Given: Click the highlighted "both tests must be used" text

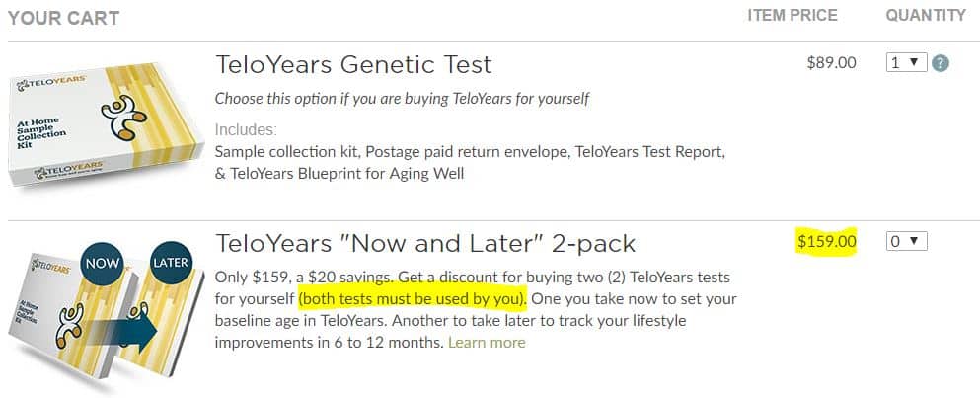Looking at the screenshot, I should point(414,298).
